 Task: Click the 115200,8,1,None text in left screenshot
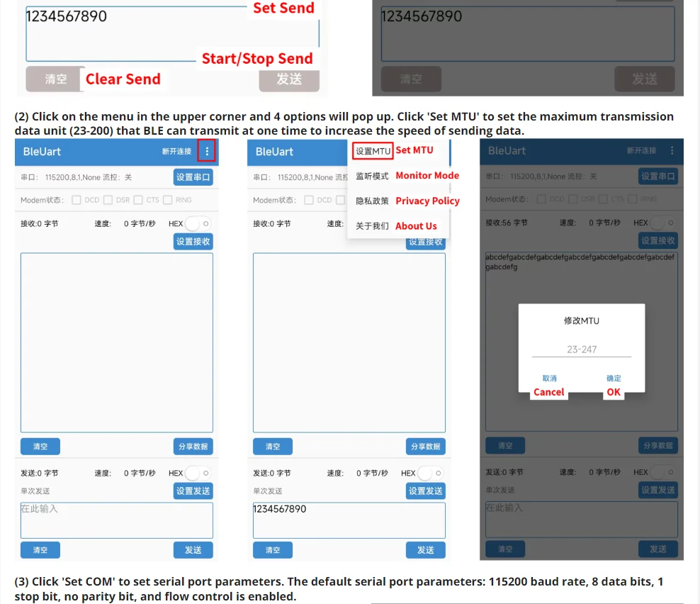point(73,177)
